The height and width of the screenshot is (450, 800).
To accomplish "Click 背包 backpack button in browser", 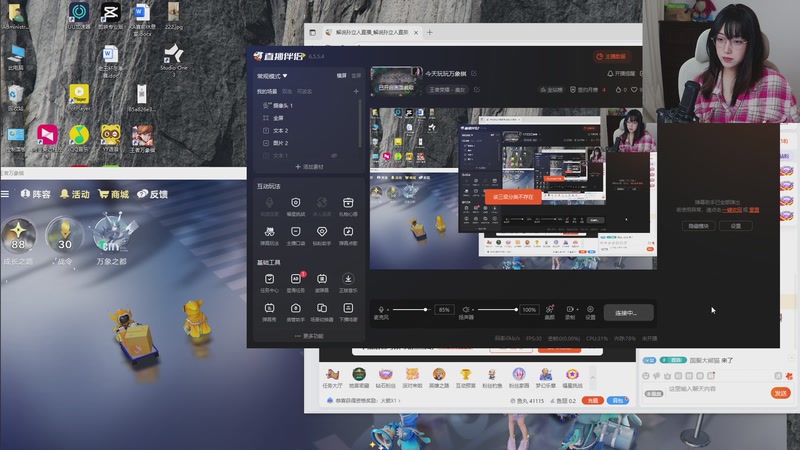I will point(618,401).
